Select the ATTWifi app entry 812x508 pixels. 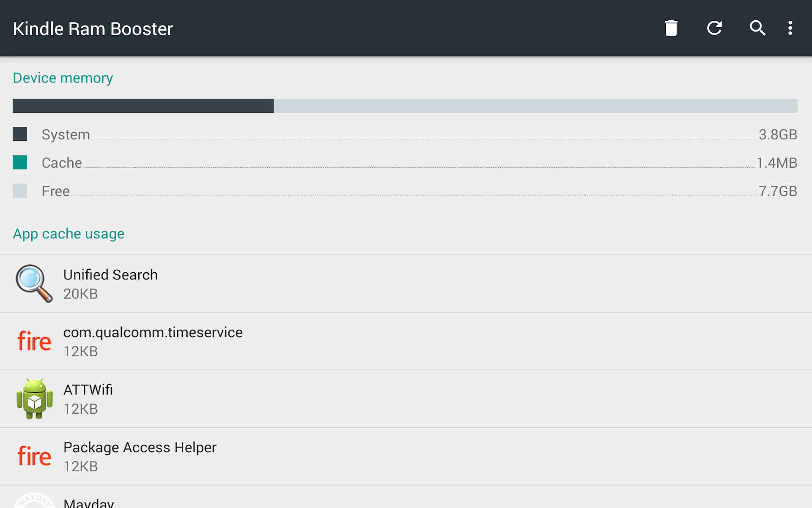coord(254,398)
